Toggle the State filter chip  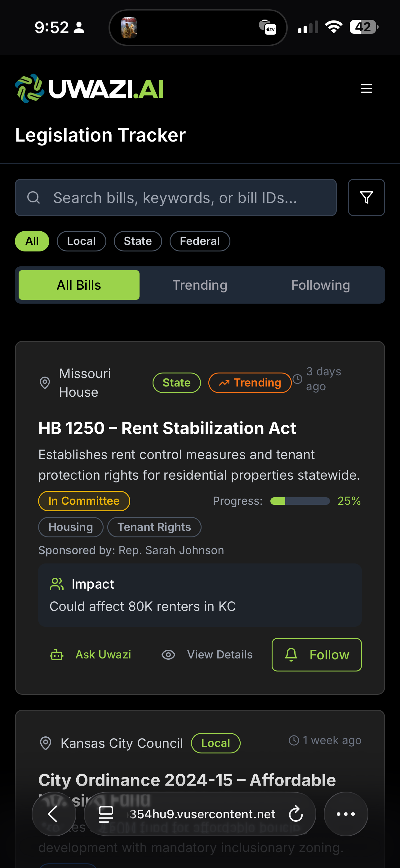coord(138,241)
